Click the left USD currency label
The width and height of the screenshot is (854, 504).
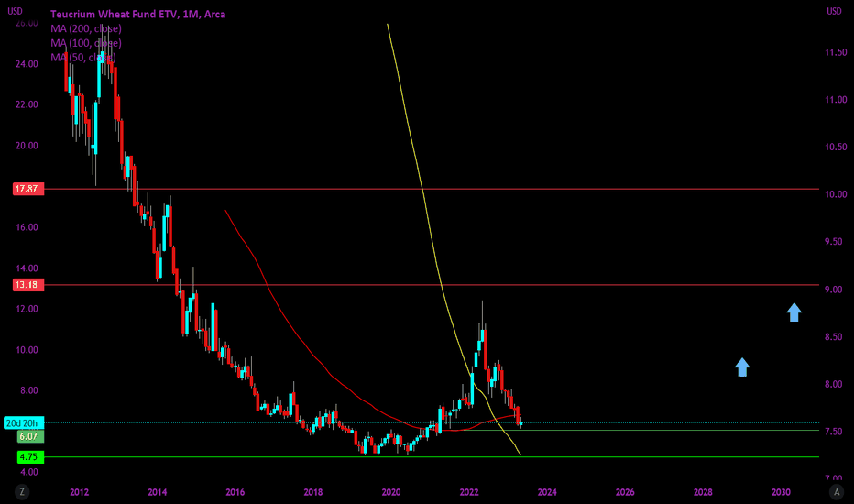[x=15, y=11]
